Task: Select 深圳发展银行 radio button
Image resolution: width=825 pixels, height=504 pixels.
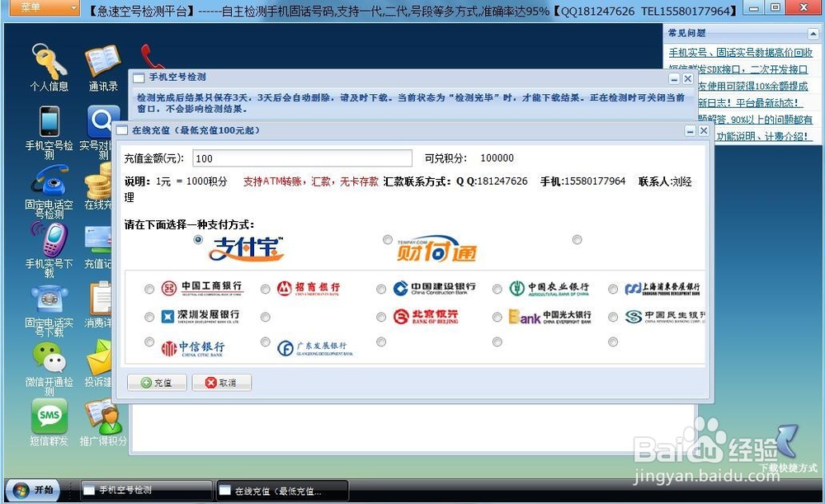Action: pos(149,317)
